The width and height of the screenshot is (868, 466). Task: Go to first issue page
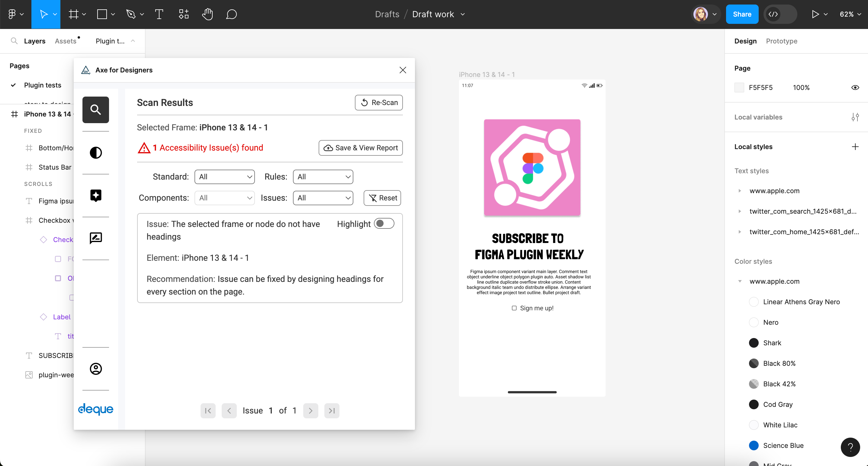208,410
